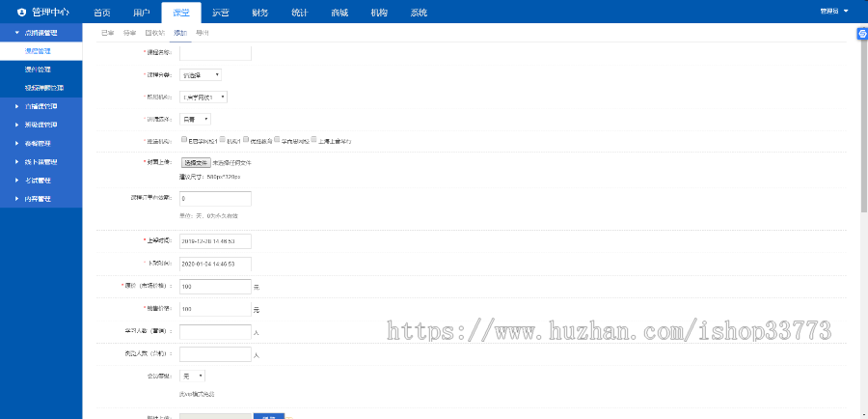Collapse the 点播课管理 sidebar group
Viewport: 868px width, 419px height.
click(41, 33)
